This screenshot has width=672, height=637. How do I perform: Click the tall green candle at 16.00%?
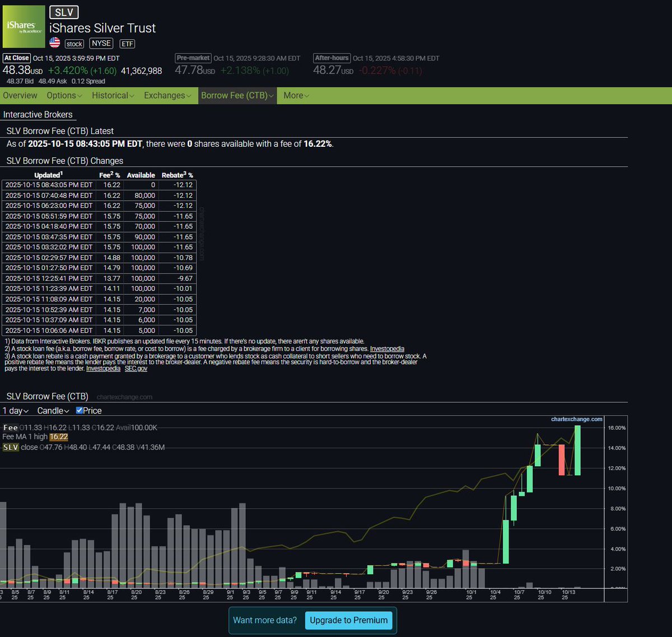point(577,450)
